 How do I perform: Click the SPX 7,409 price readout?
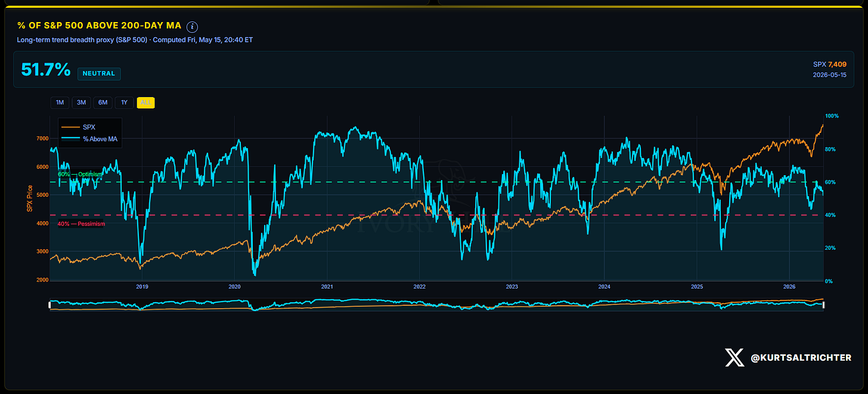(830, 64)
